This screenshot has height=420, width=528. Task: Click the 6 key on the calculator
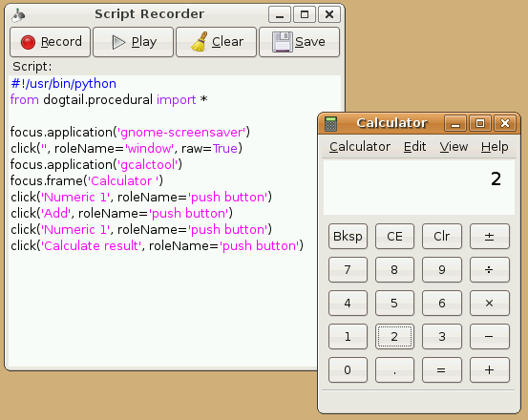[442, 304]
